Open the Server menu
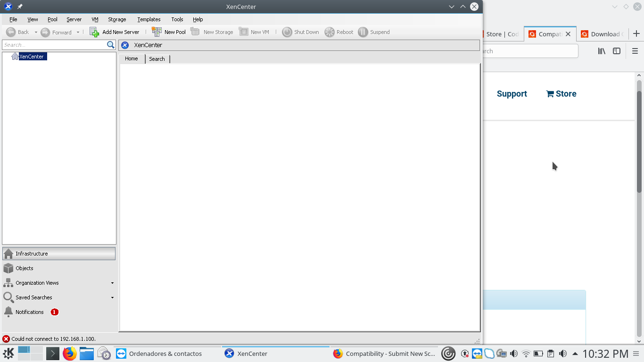The width and height of the screenshot is (644, 362). click(x=74, y=19)
